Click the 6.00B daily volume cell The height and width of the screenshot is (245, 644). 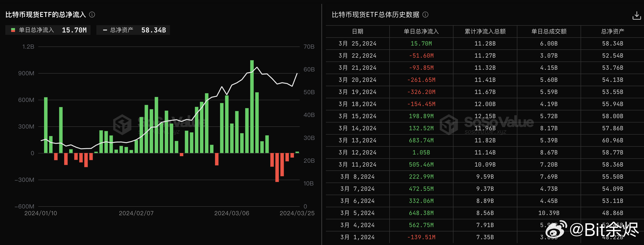tap(549, 44)
